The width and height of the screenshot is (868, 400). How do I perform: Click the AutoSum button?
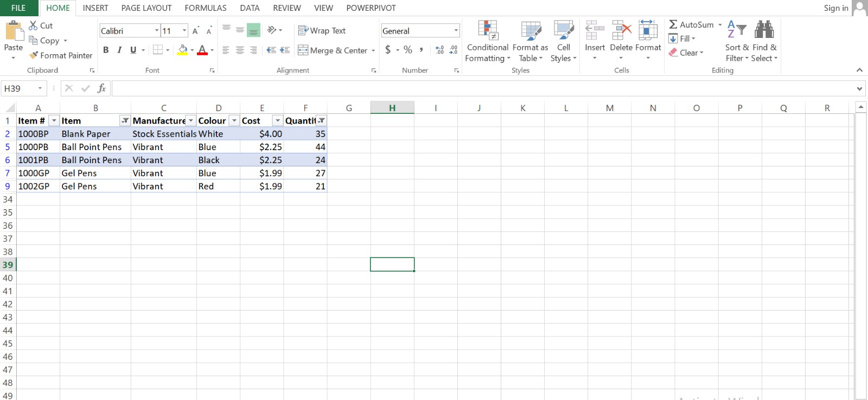tap(691, 25)
